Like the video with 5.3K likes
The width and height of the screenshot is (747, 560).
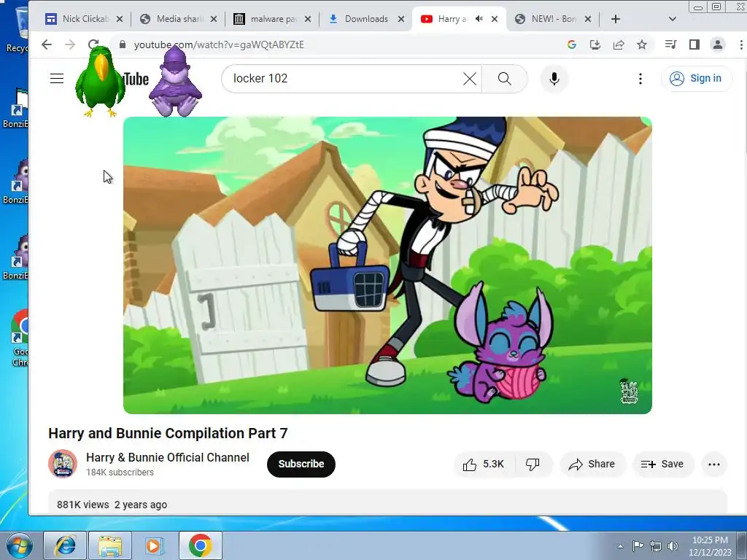click(x=484, y=464)
